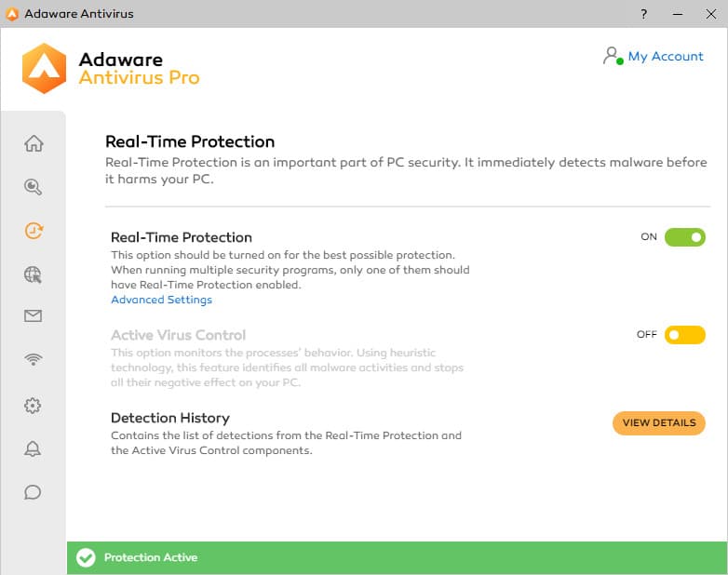Click the Real-Time Protection page title
Image resolution: width=728 pixels, height=575 pixels.
pos(190,141)
